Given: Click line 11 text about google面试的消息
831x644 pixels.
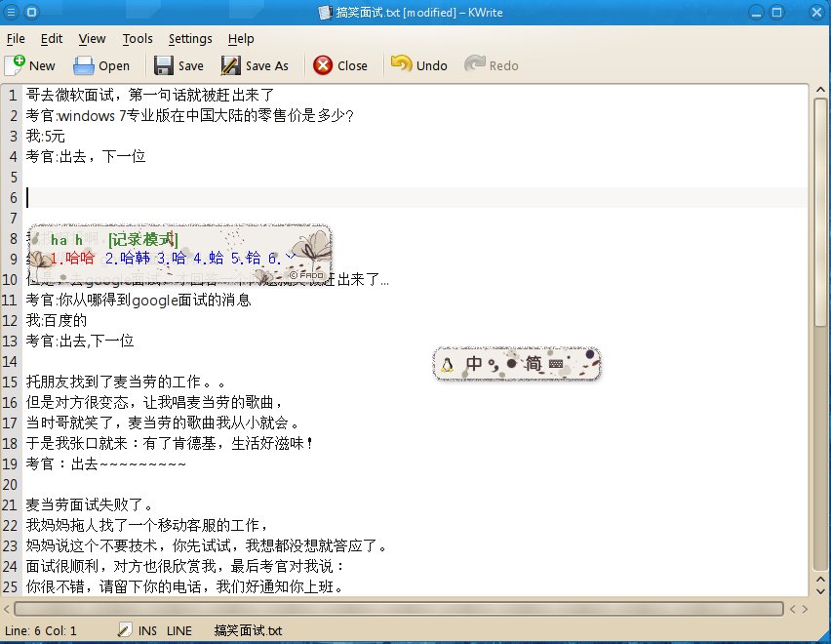Looking at the screenshot, I should (138, 300).
